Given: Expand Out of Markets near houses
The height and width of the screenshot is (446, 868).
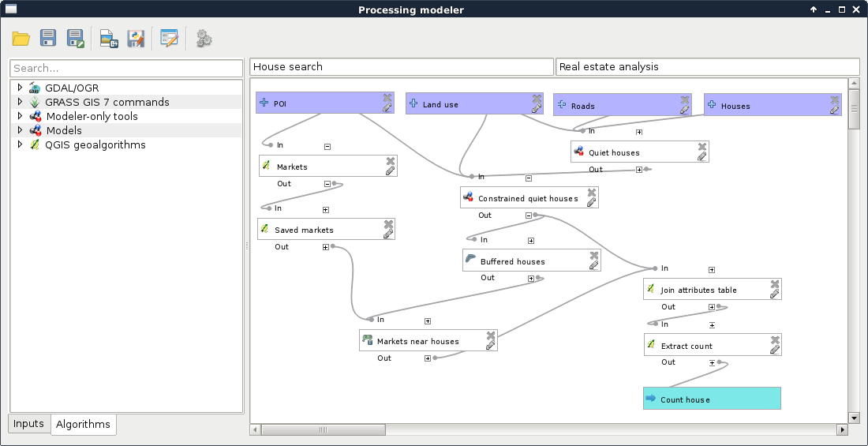Looking at the screenshot, I should (x=428, y=358).
